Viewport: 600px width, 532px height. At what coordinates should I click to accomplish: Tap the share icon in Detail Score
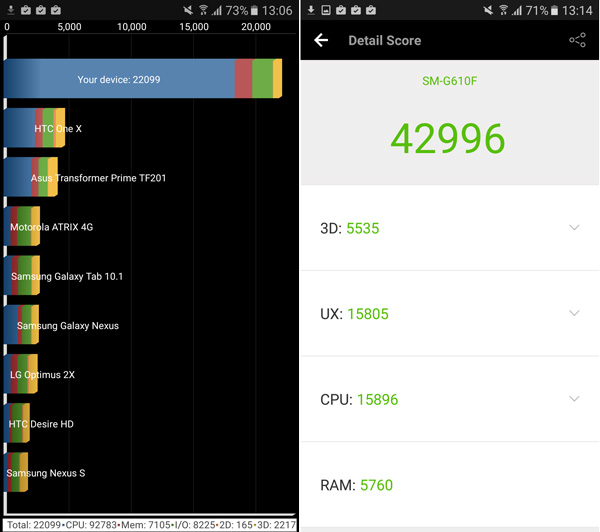click(577, 40)
